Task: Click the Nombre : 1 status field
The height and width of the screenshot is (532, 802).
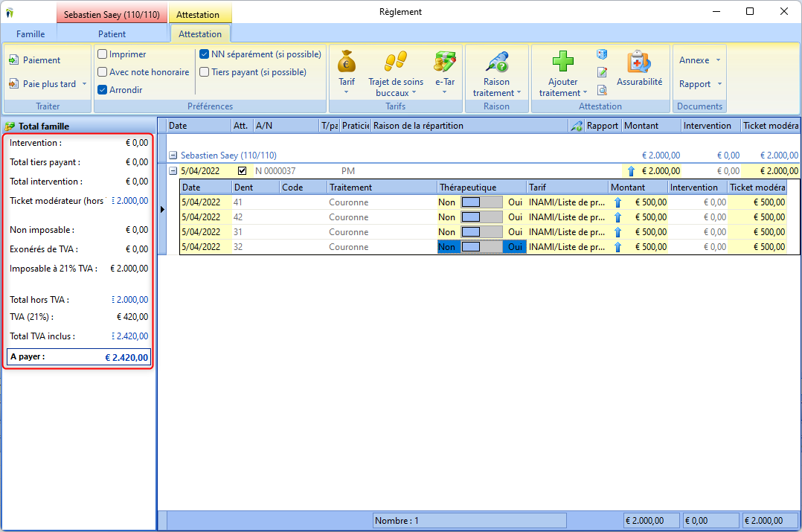Action: pos(469,521)
